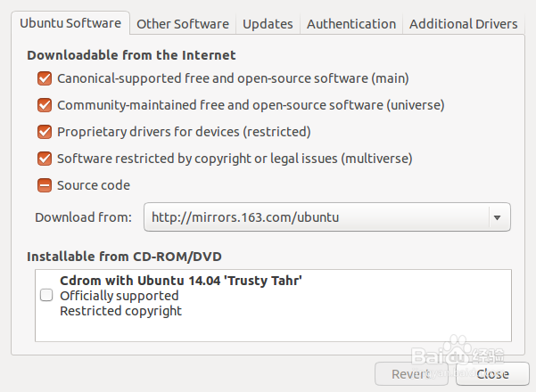Click the 'Officially supported' line in CD-ROM list

pos(119,296)
